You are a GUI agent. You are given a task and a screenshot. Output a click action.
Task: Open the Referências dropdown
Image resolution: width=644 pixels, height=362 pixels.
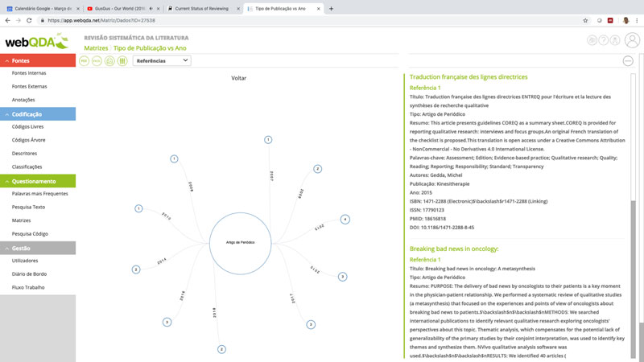click(162, 61)
